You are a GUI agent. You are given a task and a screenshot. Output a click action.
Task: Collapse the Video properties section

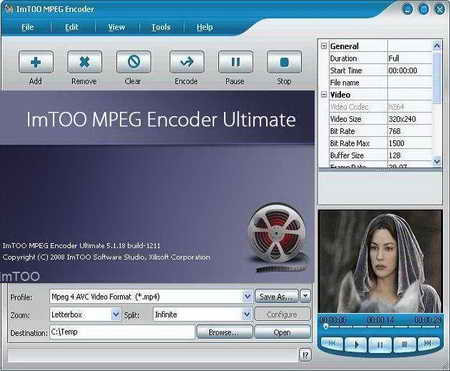pos(324,95)
